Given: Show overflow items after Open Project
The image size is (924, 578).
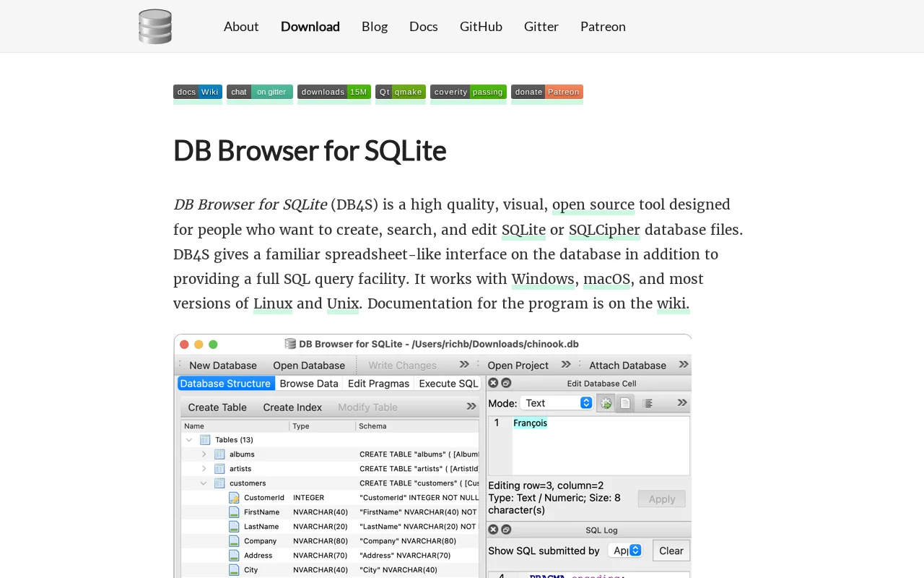Looking at the screenshot, I should (566, 365).
